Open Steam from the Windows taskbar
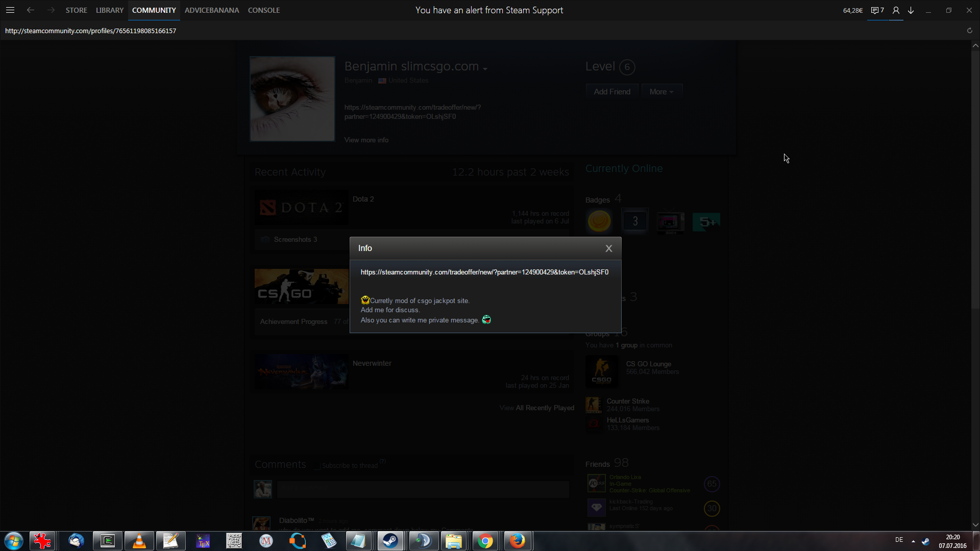The width and height of the screenshot is (980, 551). click(390, 541)
